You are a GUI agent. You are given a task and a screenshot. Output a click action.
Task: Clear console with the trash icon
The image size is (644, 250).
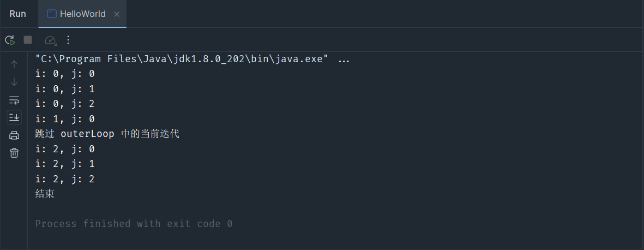coord(14,153)
